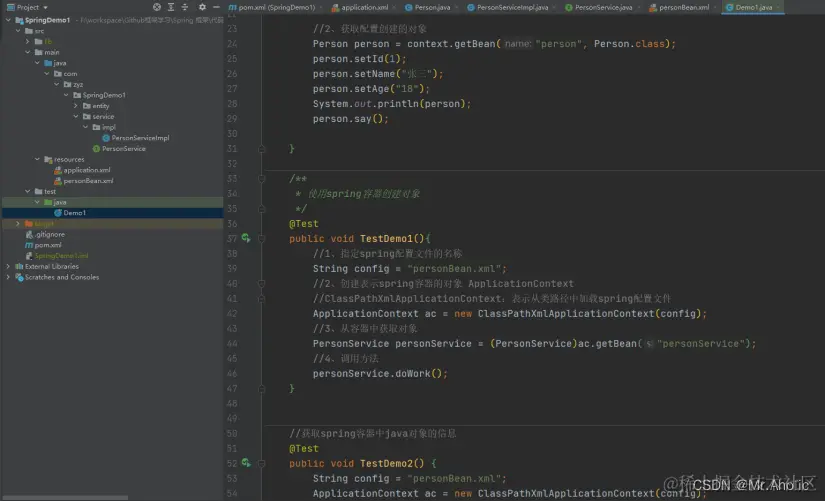The width and height of the screenshot is (825, 501).
Task: Expand Scratches and Consoles node
Action: 8,277
